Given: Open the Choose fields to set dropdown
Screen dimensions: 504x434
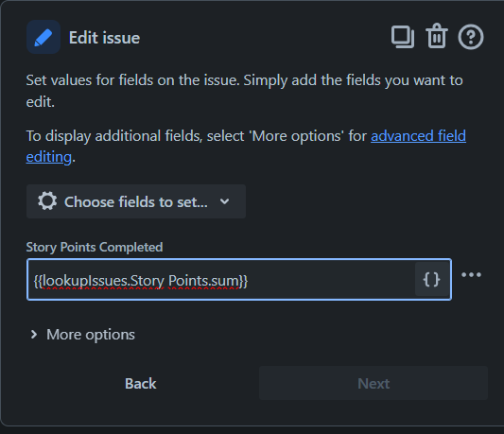Looking at the screenshot, I should pos(136,201).
